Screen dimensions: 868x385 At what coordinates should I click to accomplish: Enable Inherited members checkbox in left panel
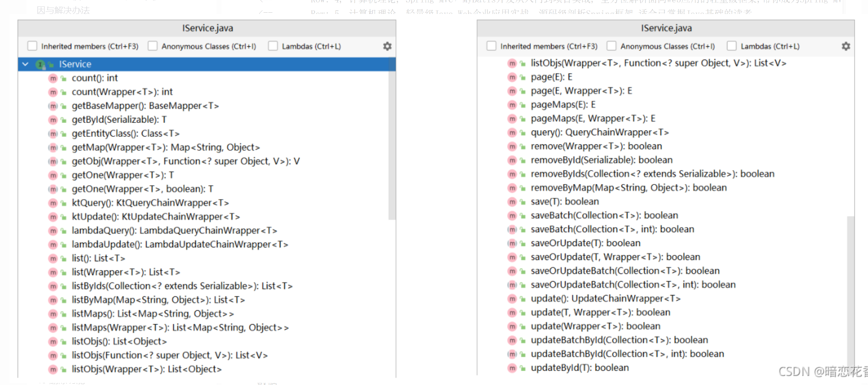coord(32,46)
